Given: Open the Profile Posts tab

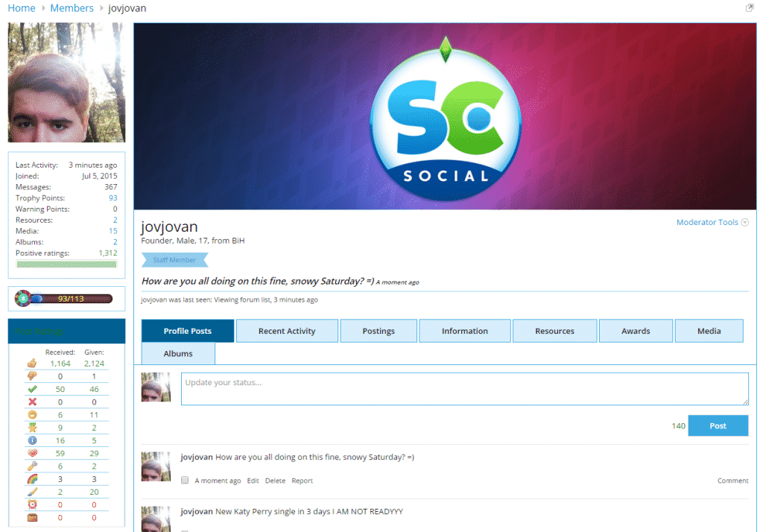Looking at the screenshot, I should tap(187, 331).
